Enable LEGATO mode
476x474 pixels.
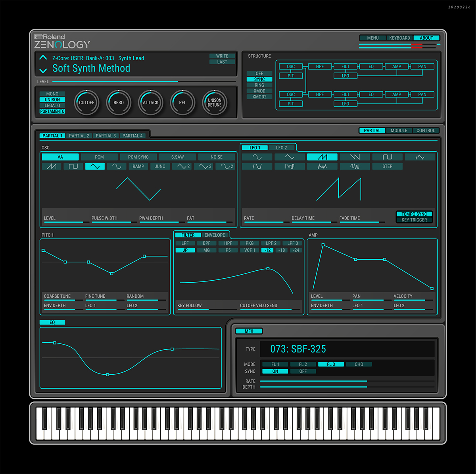(x=52, y=106)
